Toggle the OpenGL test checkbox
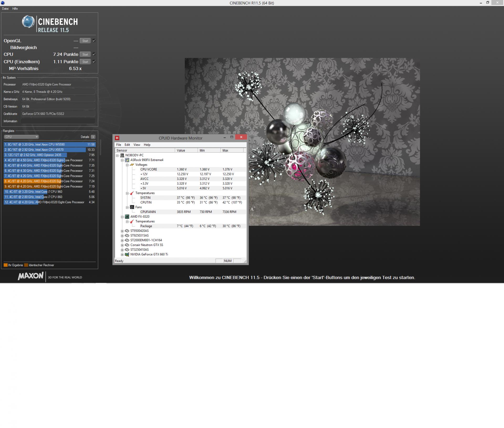 (94, 41)
